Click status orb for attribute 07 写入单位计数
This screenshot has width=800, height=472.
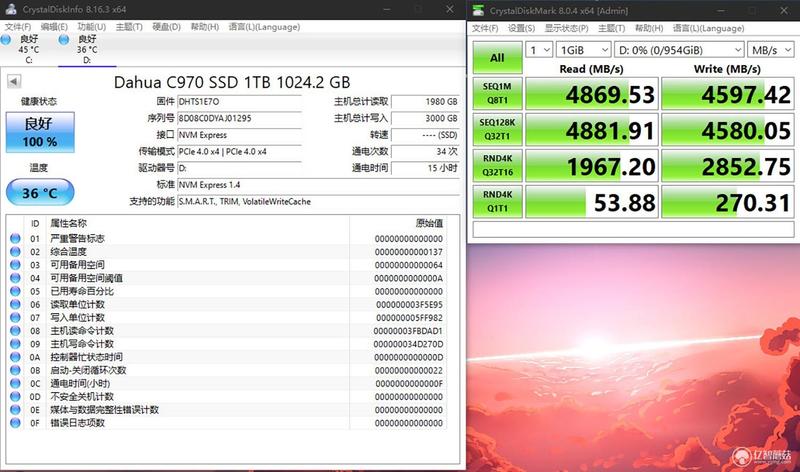(x=15, y=317)
